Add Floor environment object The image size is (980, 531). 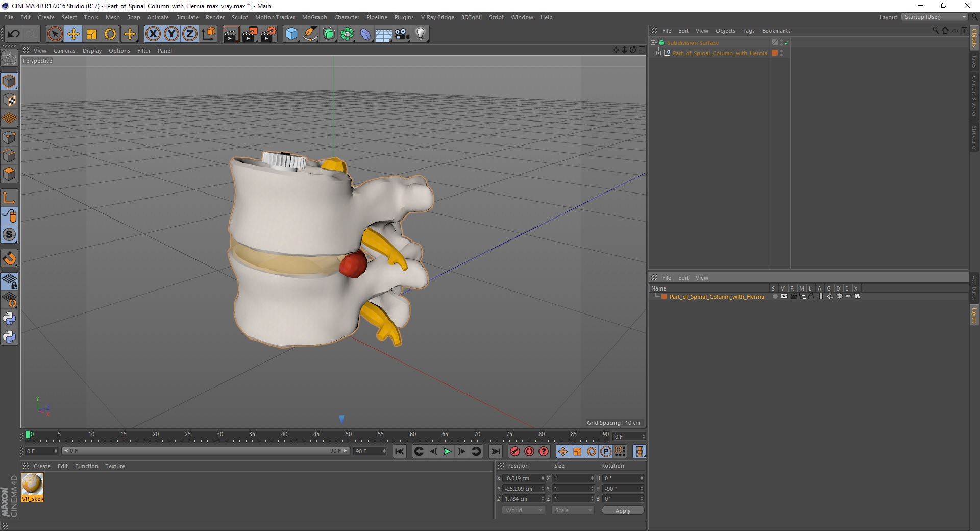[x=384, y=34]
